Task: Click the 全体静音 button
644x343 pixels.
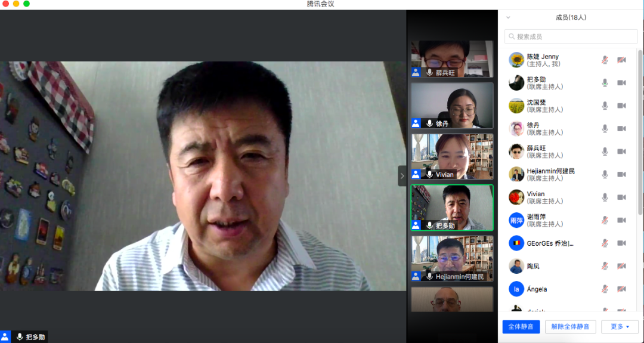Action: coord(521,327)
